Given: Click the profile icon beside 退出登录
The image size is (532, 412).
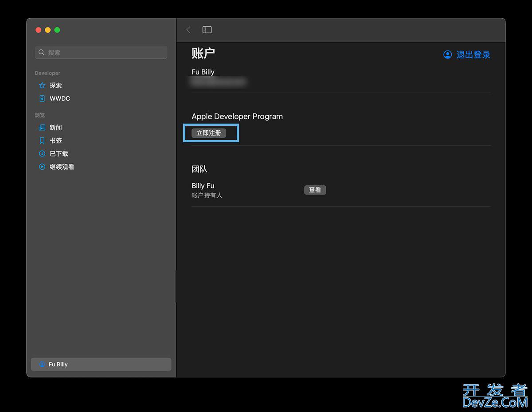Looking at the screenshot, I should 448,54.
